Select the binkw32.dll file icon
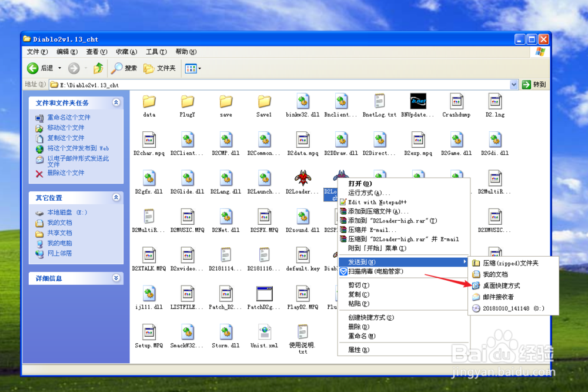 click(303, 101)
